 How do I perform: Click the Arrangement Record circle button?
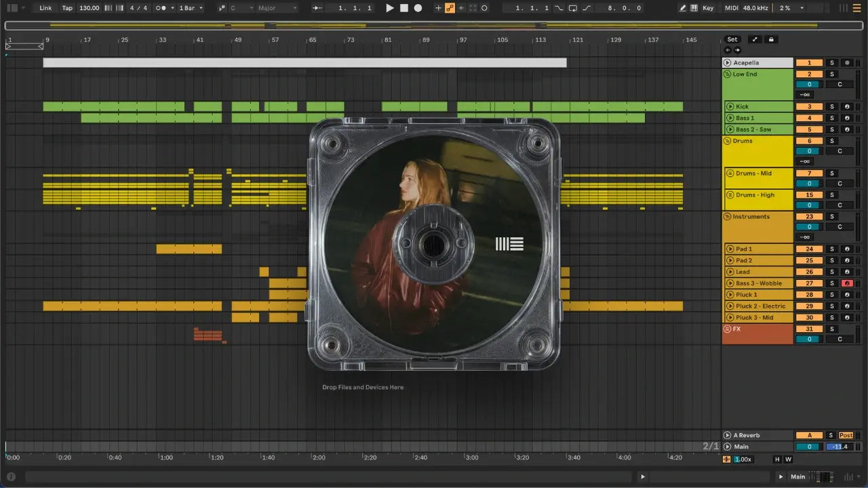(x=418, y=8)
